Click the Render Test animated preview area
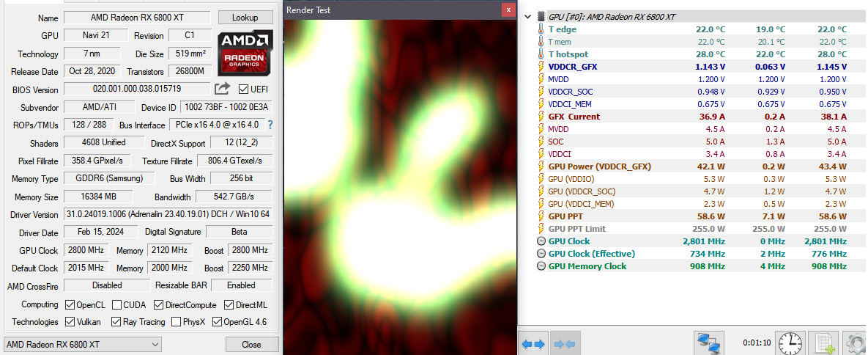The height and width of the screenshot is (355, 868). pyautogui.click(x=399, y=186)
